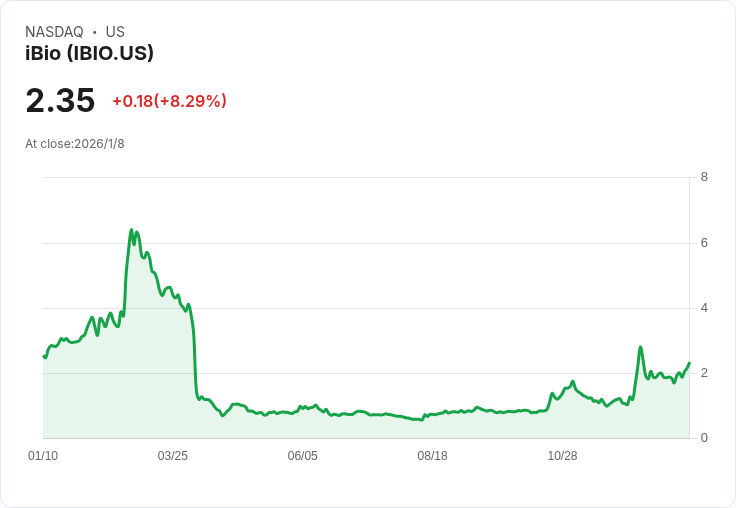Click the +0.18(+8.29%) price change
Viewport: 736px width, 508px height.
pyautogui.click(x=169, y=101)
